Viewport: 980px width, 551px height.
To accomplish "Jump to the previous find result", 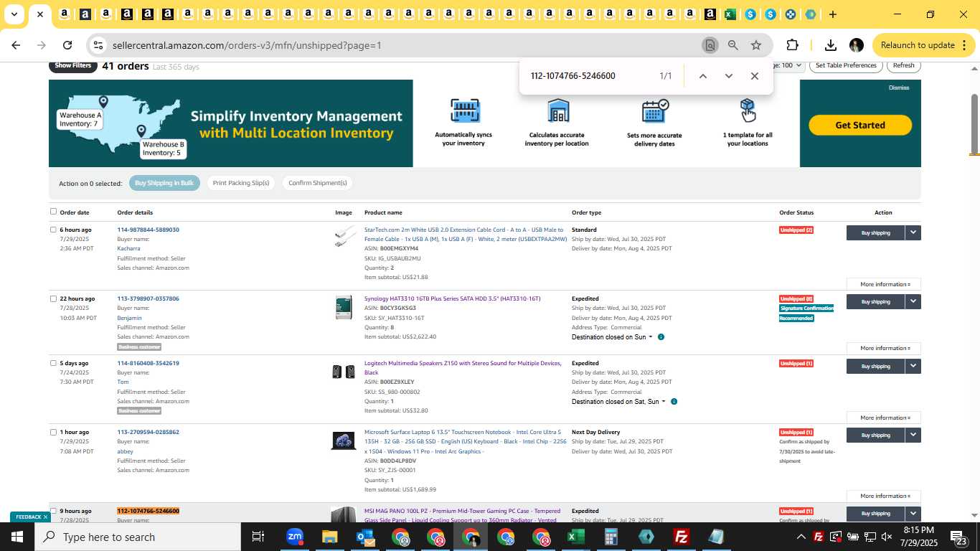I will [x=703, y=76].
